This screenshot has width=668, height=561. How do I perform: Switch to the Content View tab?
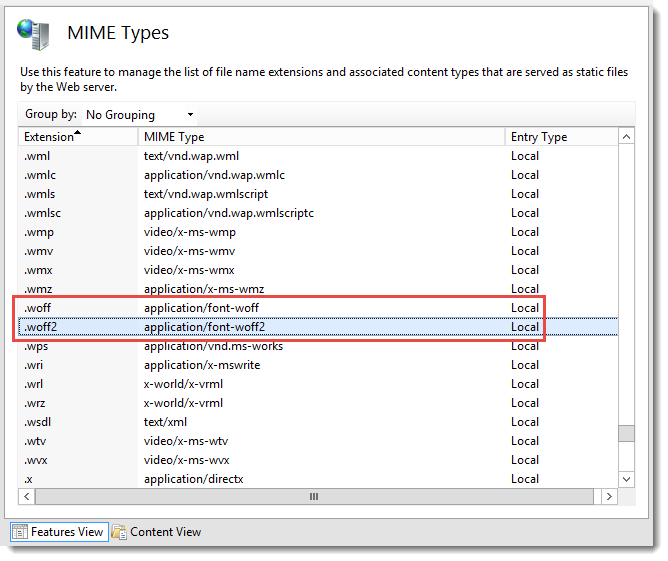tap(156, 532)
